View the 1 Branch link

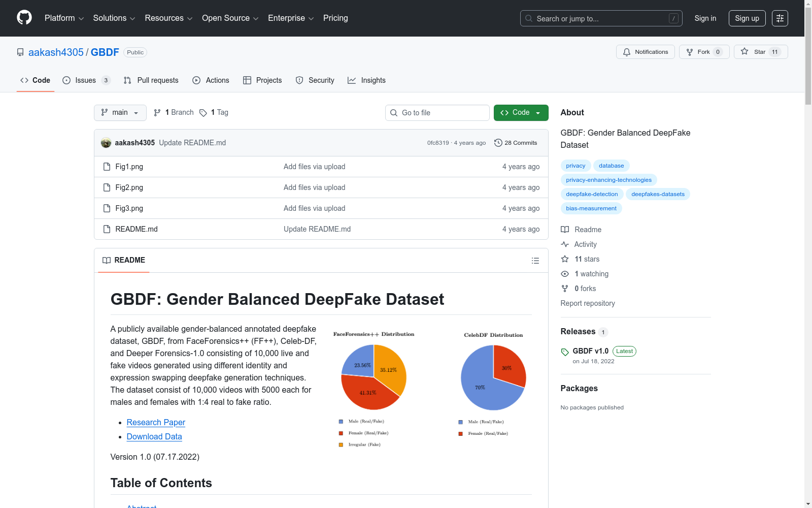pos(174,113)
